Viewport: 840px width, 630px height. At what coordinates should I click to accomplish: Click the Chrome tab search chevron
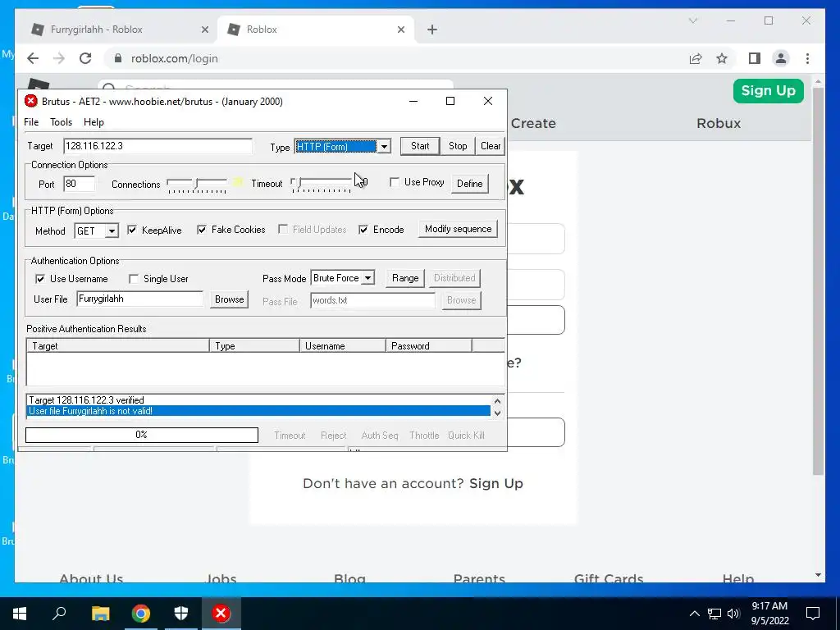[x=693, y=21]
